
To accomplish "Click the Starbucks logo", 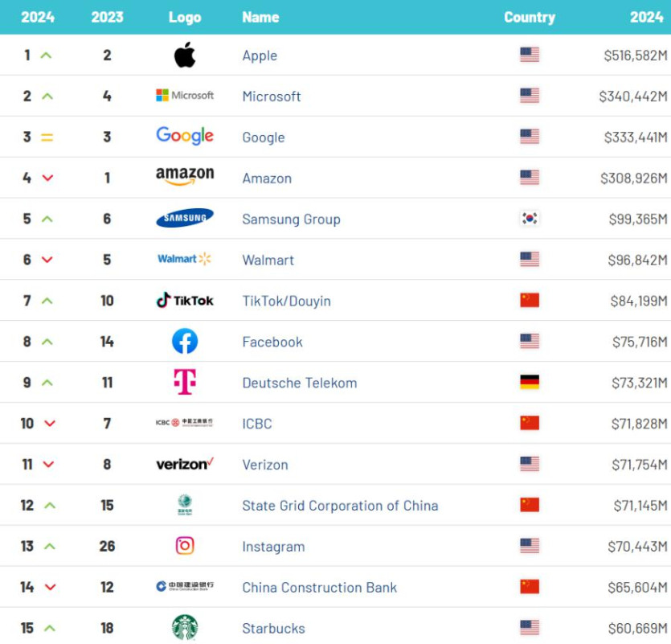I will [x=185, y=628].
